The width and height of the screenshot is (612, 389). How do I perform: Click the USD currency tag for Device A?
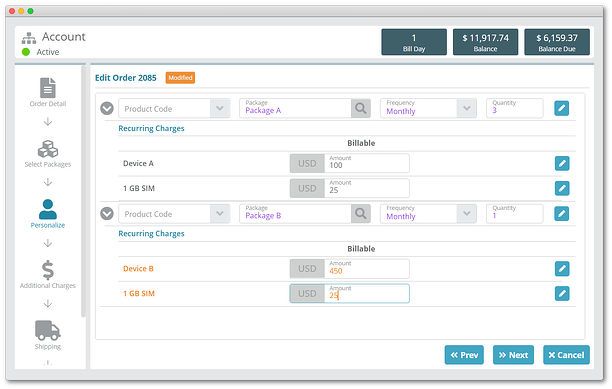tap(307, 163)
